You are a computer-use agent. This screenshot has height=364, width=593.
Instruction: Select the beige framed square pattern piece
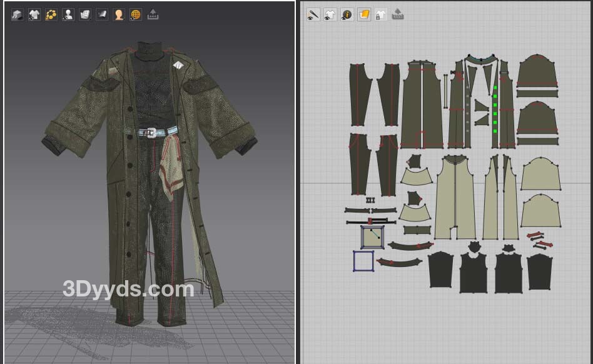coord(372,237)
